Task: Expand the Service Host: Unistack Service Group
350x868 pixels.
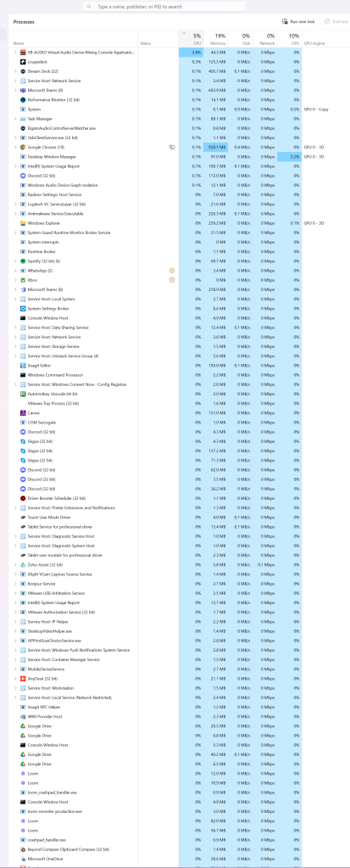Action: [15, 356]
